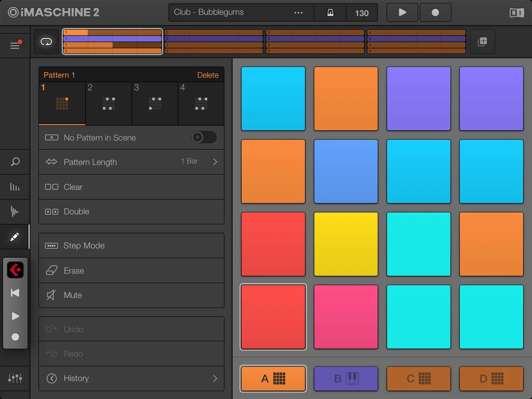Viewport: 532px width, 399px height.
Task: Tap the Native Instruments logo icon
Action: 516,12
